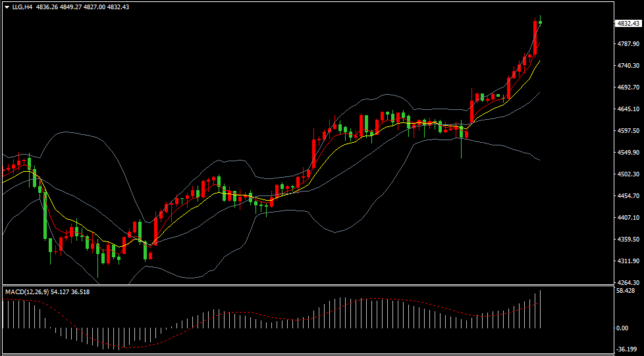Click the 4740.30 price axis label
The width and height of the screenshot is (644, 356).
(628, 66)
